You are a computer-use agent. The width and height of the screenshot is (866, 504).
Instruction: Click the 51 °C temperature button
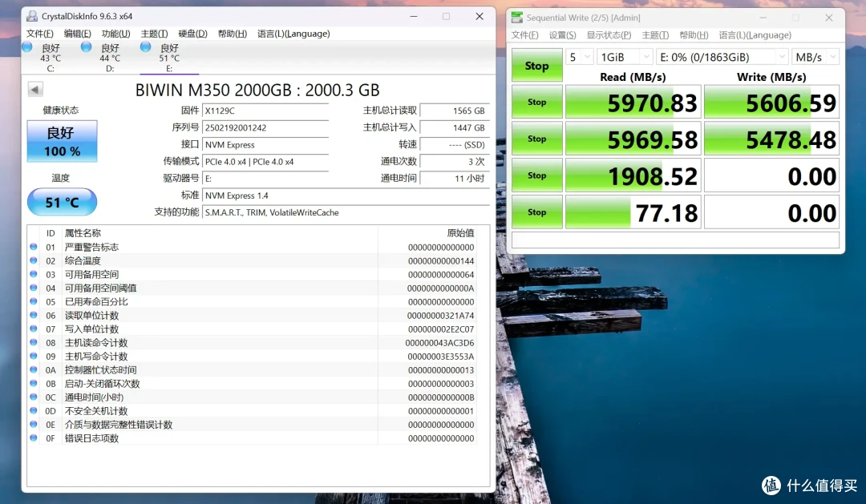pyautogui.click(x=62, y=202)
